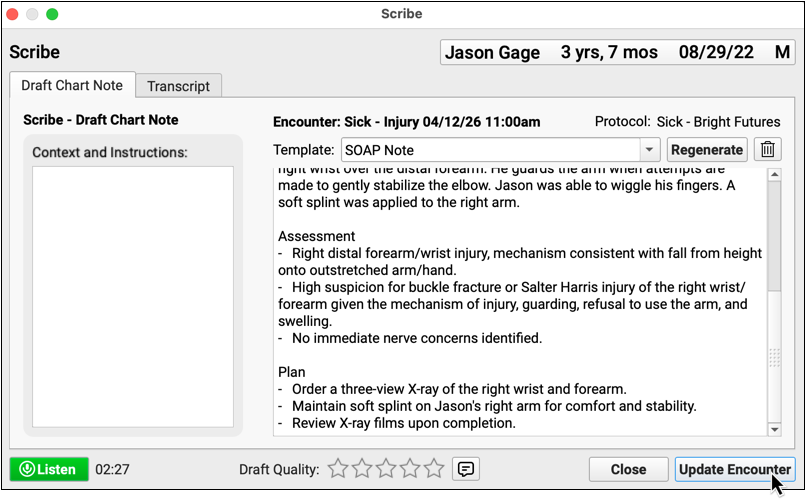The image size is (805, 502).
Task: Start recording with the Listen button
Action: pyautogui.click(x=49, y=469)
